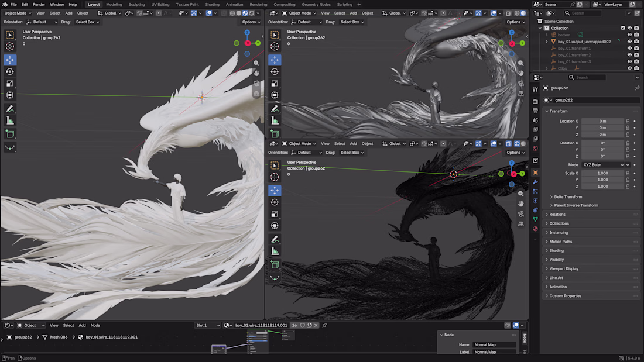Activate the Scale tool in left viewport
The width and height of the screenshot is (644, 362).
[x=10, y=83]
